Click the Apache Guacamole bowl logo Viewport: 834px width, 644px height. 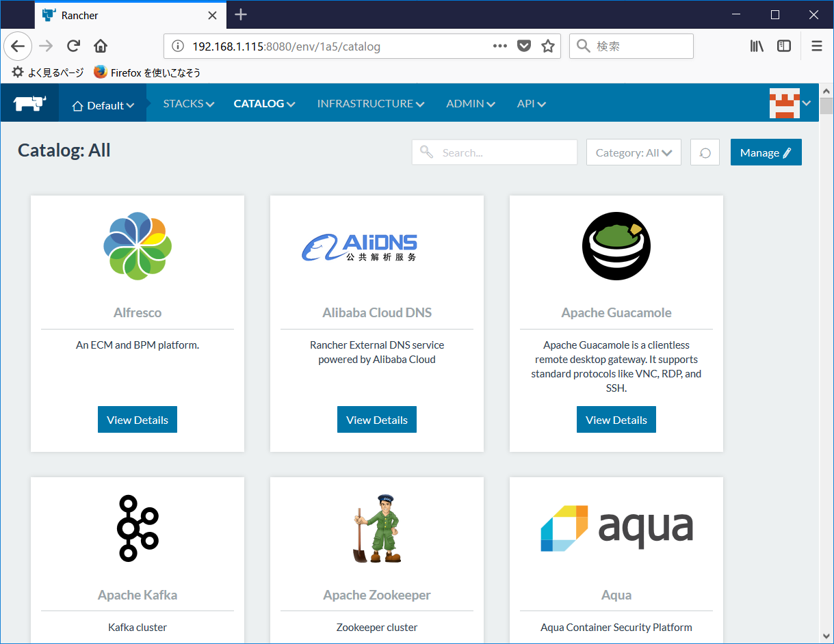(616, 246)
